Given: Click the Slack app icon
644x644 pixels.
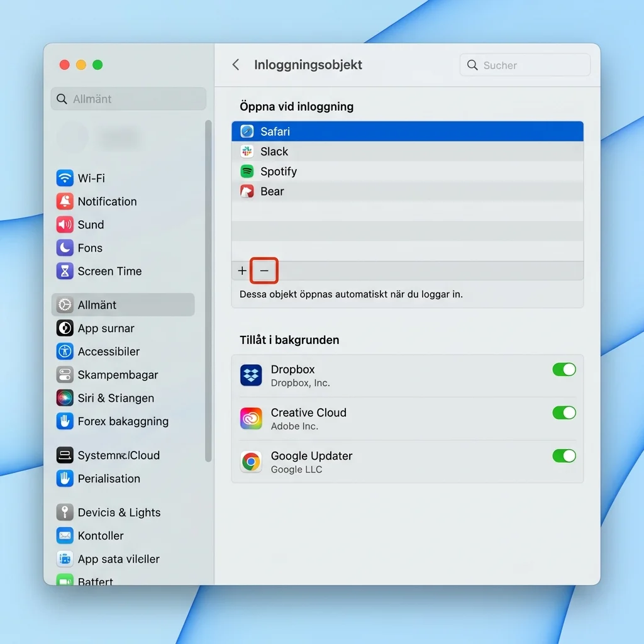Looking at the screenshot, I should (x=247, y=152).
